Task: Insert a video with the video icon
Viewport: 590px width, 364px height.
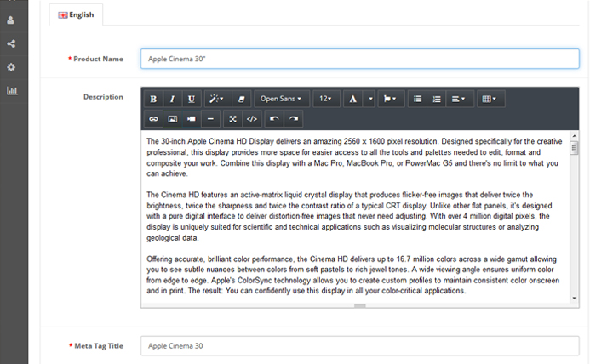Action: pyautogui.click(x=192, y=119)
